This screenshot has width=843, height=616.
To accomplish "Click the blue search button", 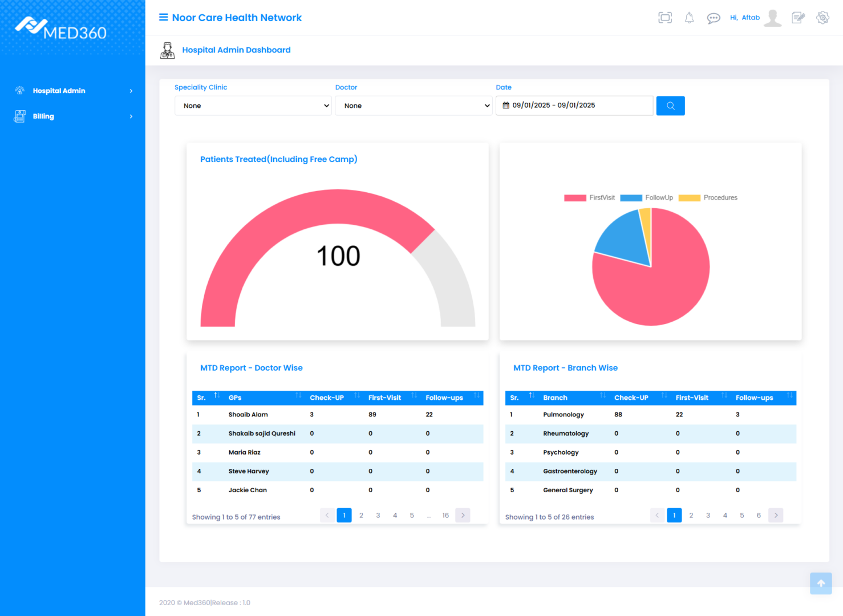I will pos(670,106).
